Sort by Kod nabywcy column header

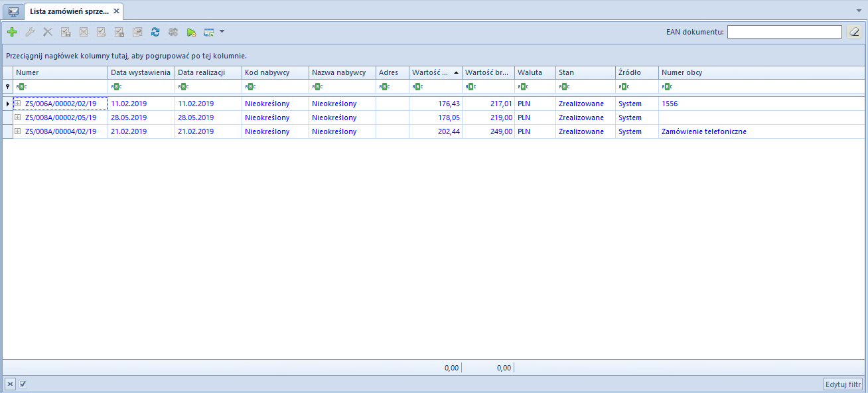275,72
